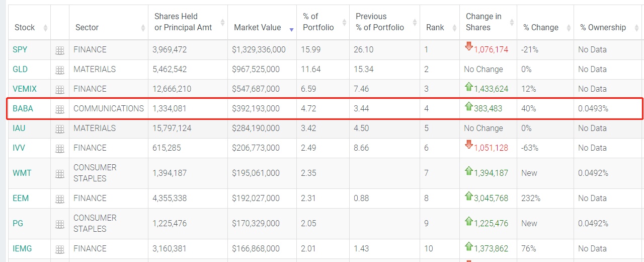Open the grid icon in the SPY row
The width and height of the screenshot is (644, 262).
(x=60, y=50)
